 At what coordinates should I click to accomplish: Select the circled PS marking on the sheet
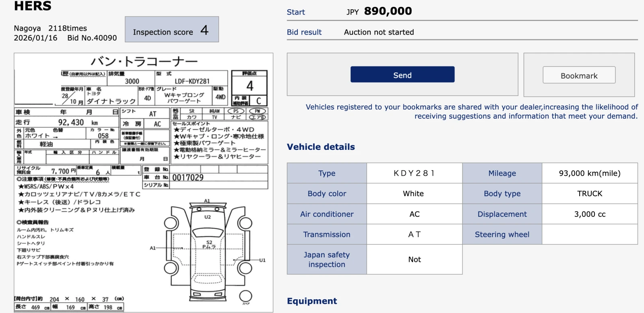pos(236,111)
